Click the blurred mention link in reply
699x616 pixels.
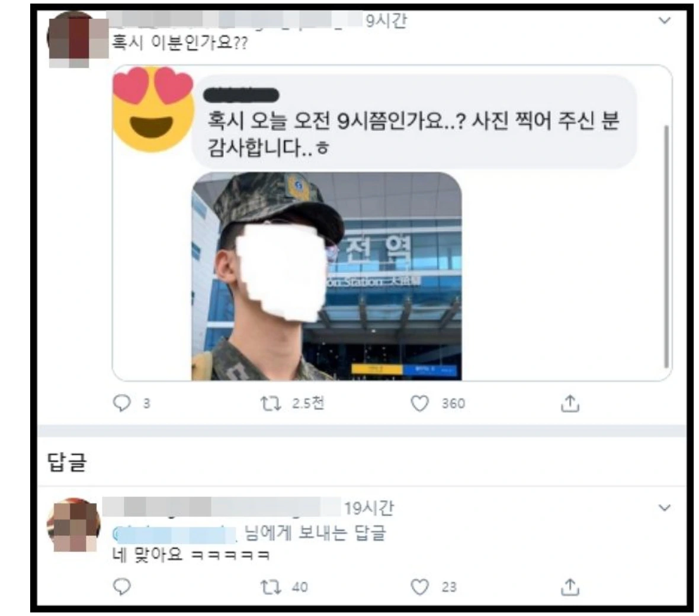pos(174,534)
